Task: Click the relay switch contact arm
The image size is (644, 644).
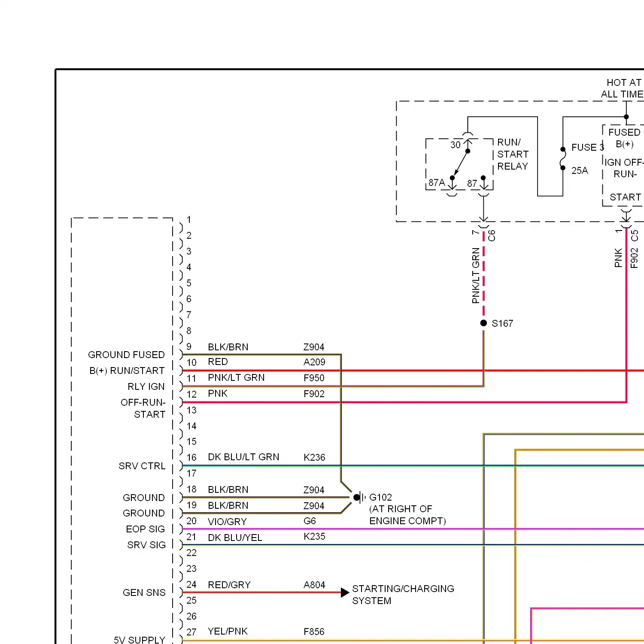Action: point(460,164)
